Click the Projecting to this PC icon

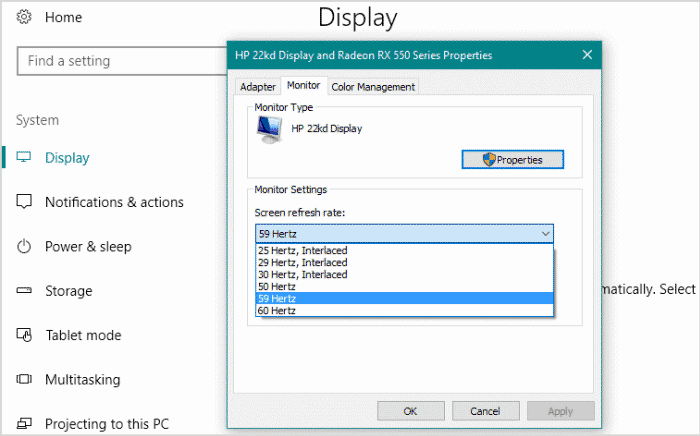tap(24, 423)
